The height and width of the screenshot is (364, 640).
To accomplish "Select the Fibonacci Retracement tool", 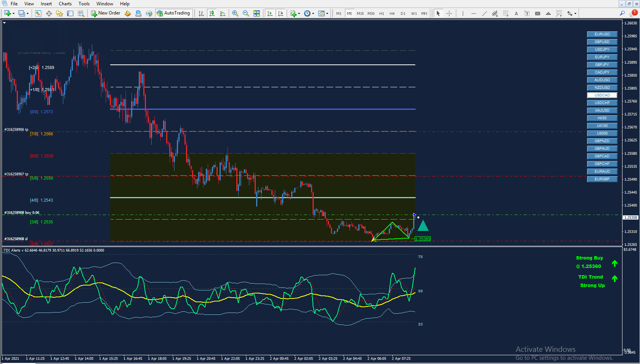I will point(505,13).
